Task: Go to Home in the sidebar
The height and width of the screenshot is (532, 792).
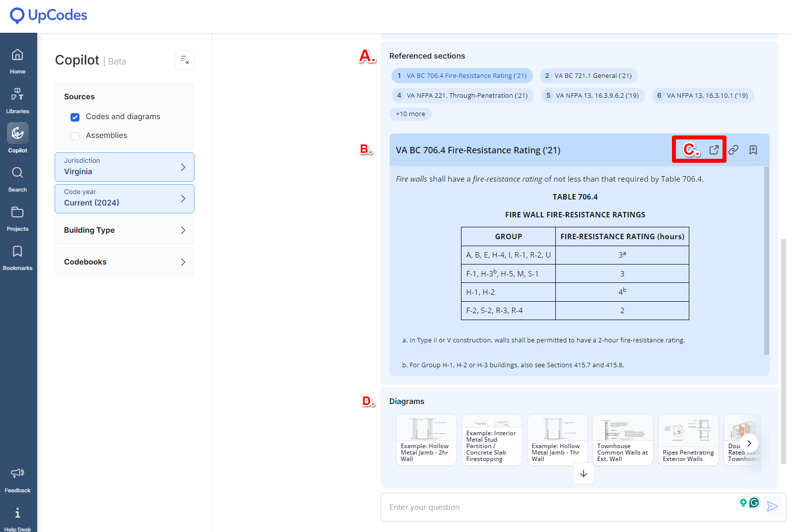Action: [x=17, y=61]
